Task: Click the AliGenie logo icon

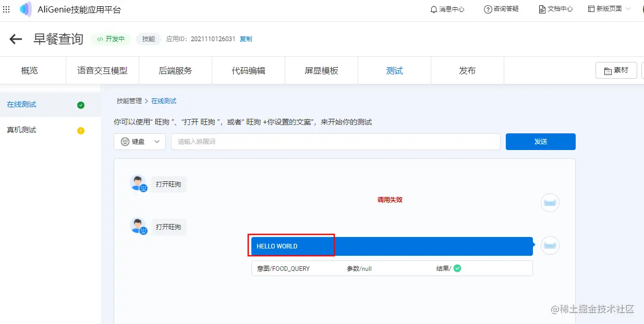Action: [26, 9]
